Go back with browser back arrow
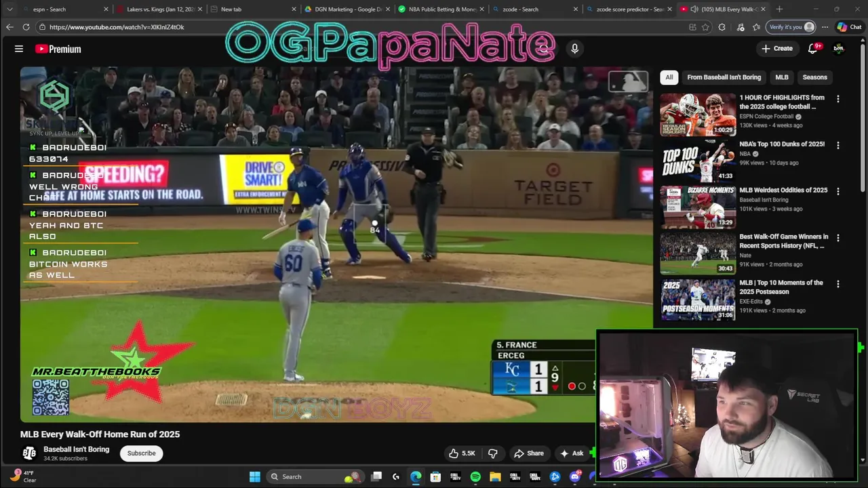 click(9, 27)
